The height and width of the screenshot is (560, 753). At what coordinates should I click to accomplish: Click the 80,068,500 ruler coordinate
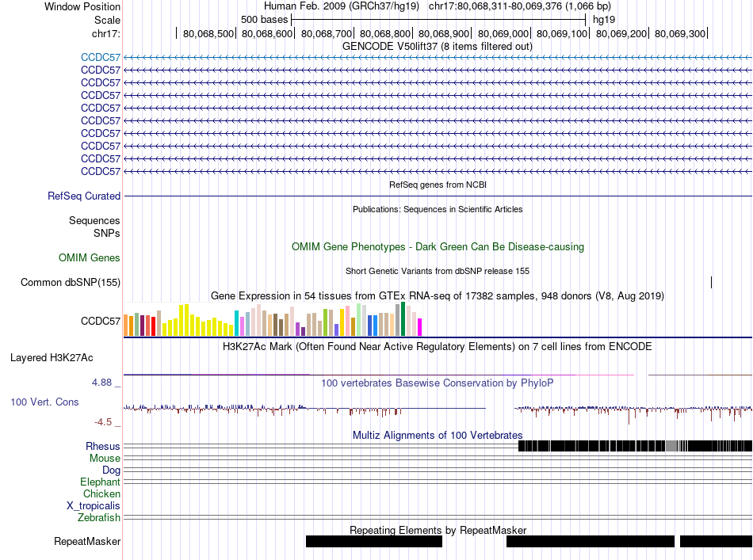click(208, 33)
